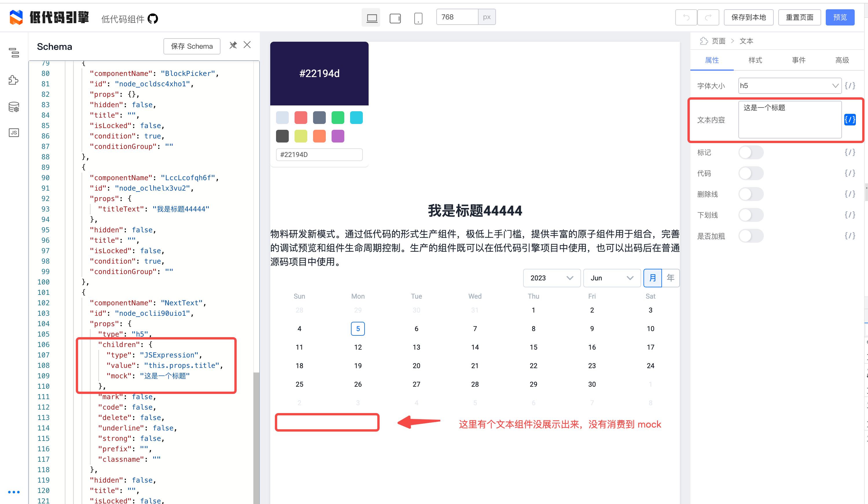Enable the 代码 toggle in properties panel
The image size is (868, 504).
(751, 173)
